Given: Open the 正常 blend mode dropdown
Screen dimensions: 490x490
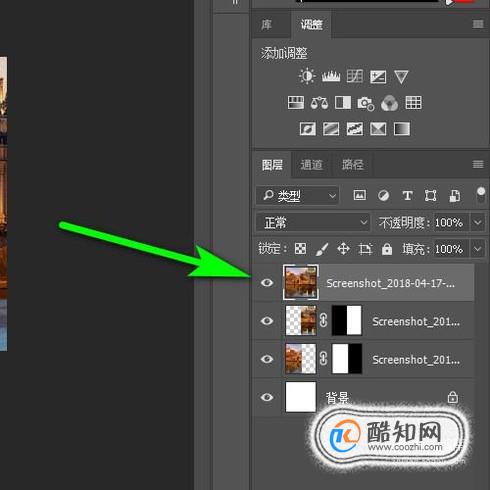Looking at the screenshot, I should pos(313,222).
